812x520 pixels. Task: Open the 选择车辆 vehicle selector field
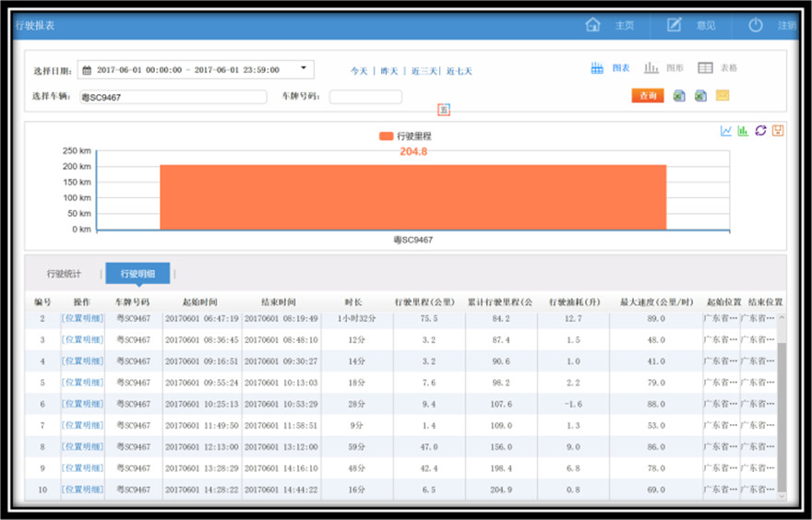point(172,97)
